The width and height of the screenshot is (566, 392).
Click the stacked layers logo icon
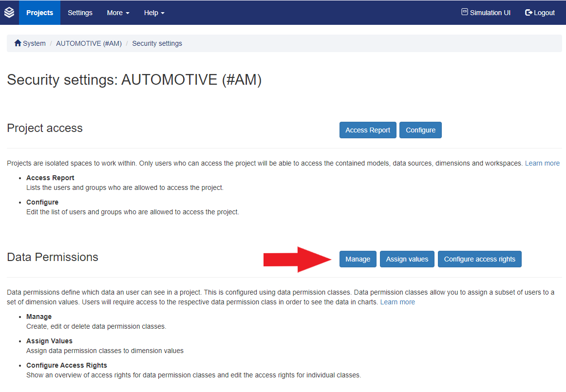[x=9, y=13]
